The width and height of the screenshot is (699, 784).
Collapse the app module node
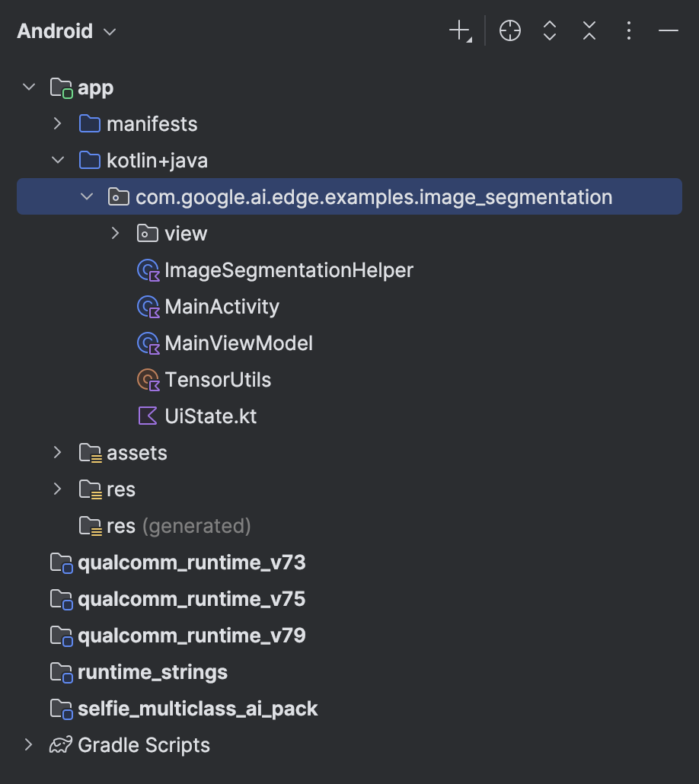(29, 88)
